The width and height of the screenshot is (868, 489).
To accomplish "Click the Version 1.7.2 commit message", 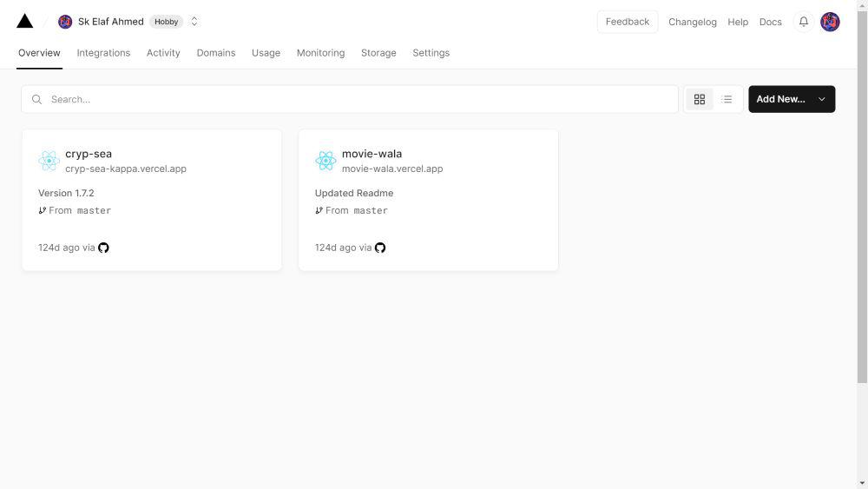I will click(66, 194).
